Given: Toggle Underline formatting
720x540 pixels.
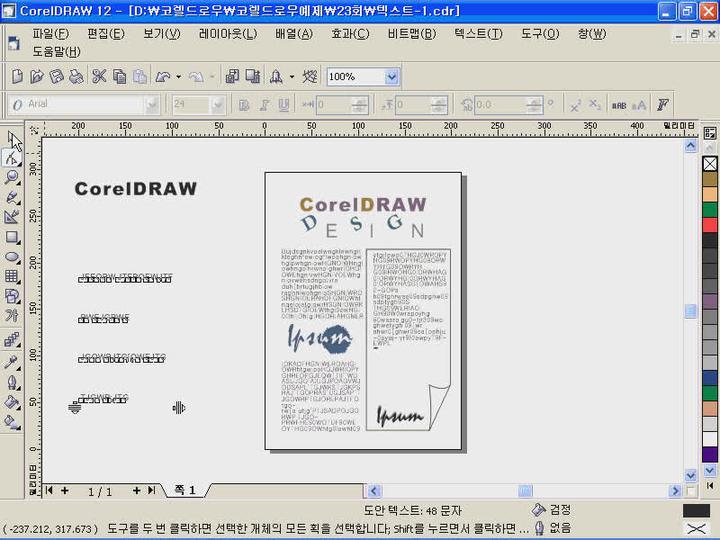Looking at the screenshot, I should (x=284, y=105).
